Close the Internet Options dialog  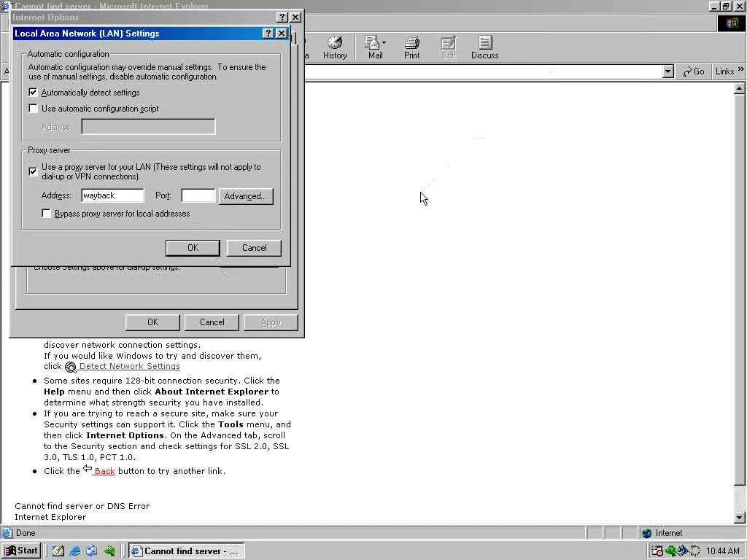click(x=295, y=17)
